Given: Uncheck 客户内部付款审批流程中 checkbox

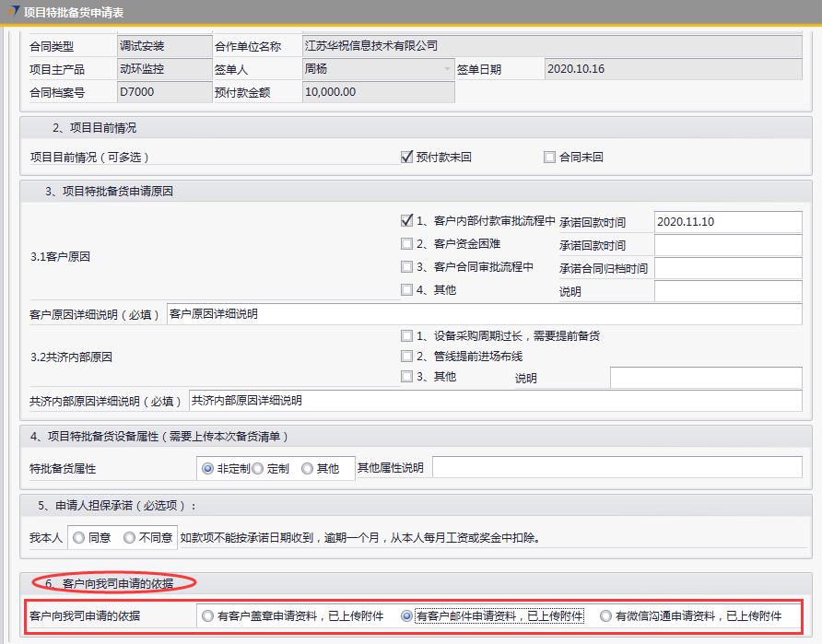Looking at the screenshot, I should pos(406,221).
